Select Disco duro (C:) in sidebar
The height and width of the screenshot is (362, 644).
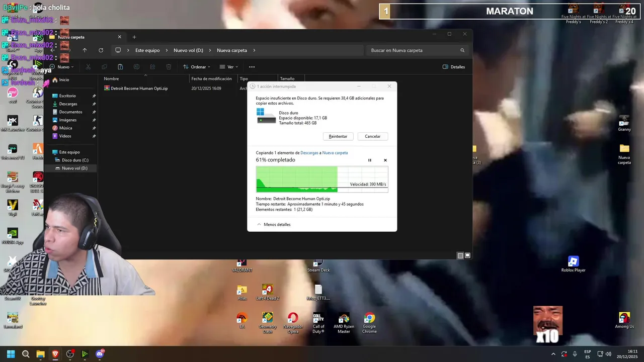pyautogui.click(x=74, y=160)
